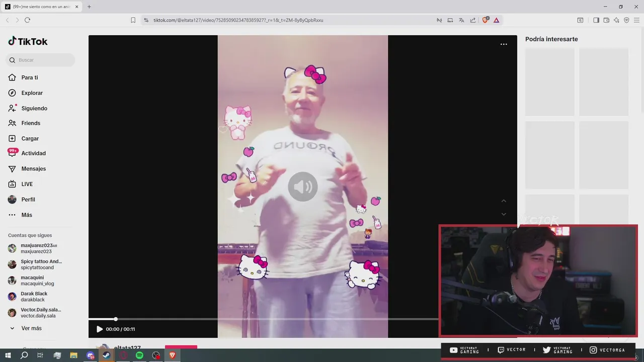Open Windows Start menu
Image resolution: width=644 pixels, height=362 pixels.
pyautogui.click(x=8, y=355)
